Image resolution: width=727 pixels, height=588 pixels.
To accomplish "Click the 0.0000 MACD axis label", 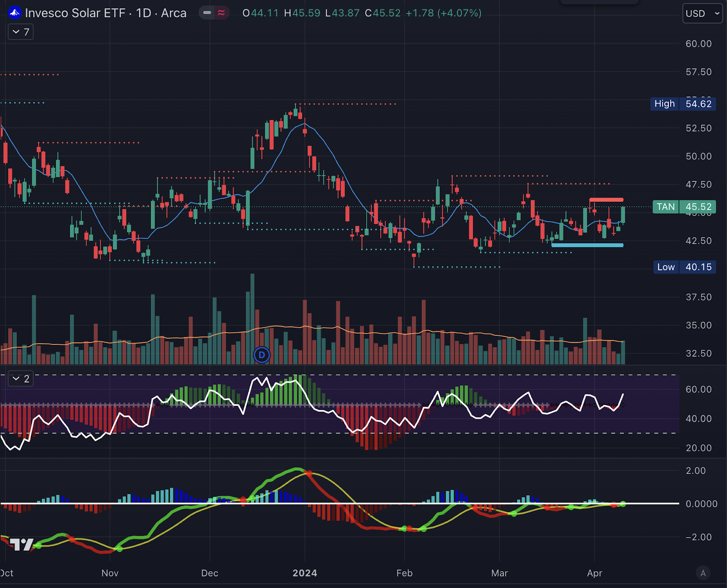I will 702,504.
